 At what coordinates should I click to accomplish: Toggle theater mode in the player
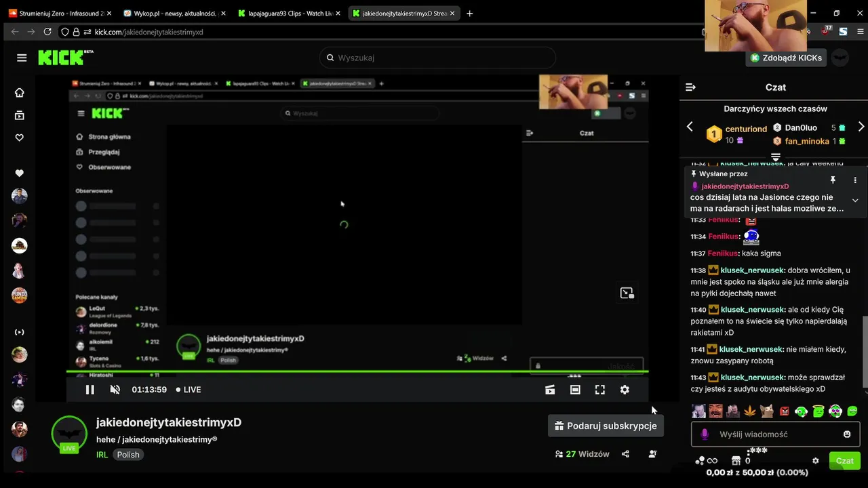click(575, 390)
